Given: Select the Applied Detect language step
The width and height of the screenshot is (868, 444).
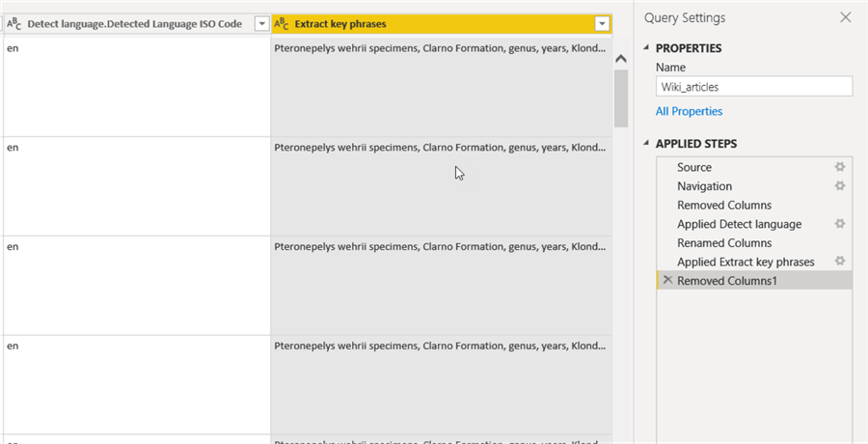Looking at the screenshot, I should click(x=754, y=223).
